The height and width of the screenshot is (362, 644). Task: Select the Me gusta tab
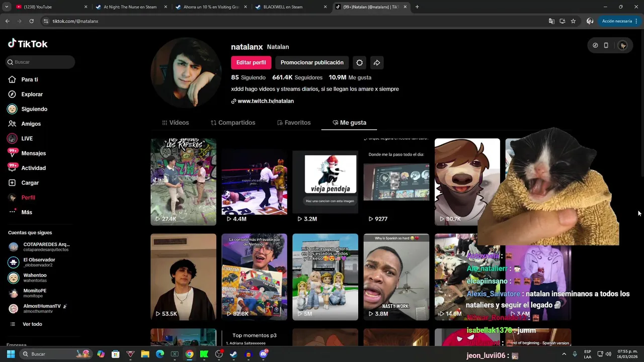[x=349, y=123]
